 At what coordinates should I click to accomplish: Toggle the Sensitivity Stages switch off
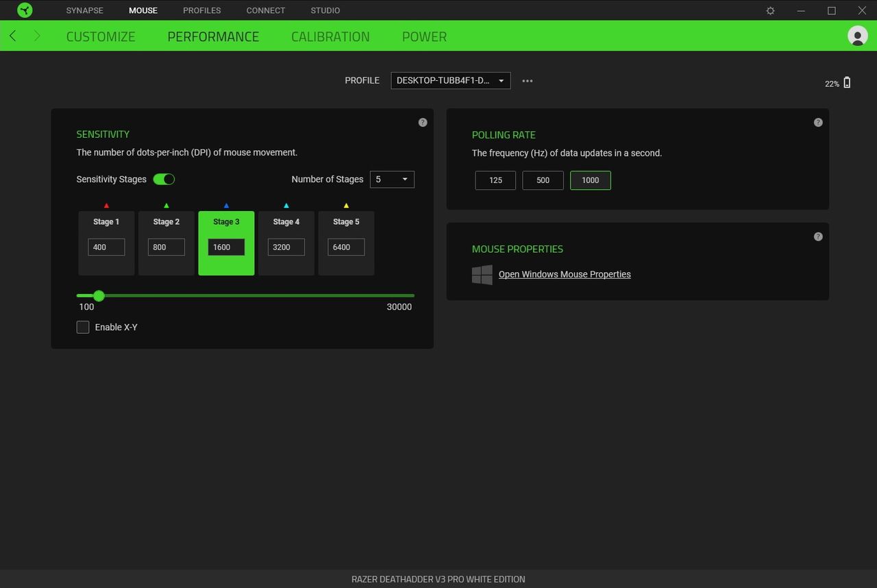(x=164, y=179)
